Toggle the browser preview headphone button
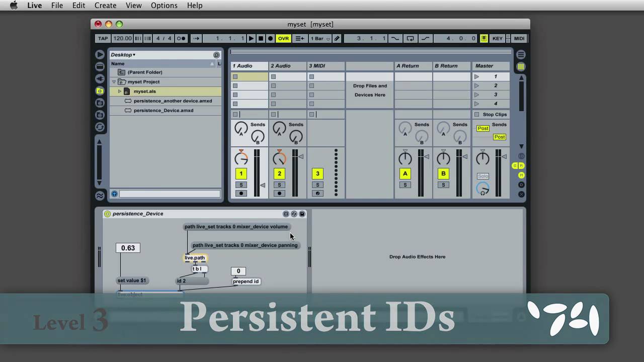Image resolution: width=644 pixels, height=362 pixels. tap(114, 194)
